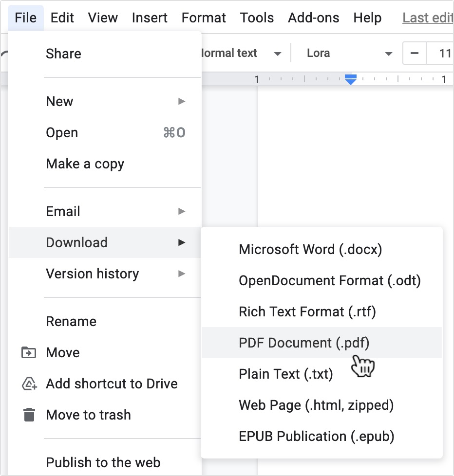Download as Plain Text (.txt)

tap(322, 374)
